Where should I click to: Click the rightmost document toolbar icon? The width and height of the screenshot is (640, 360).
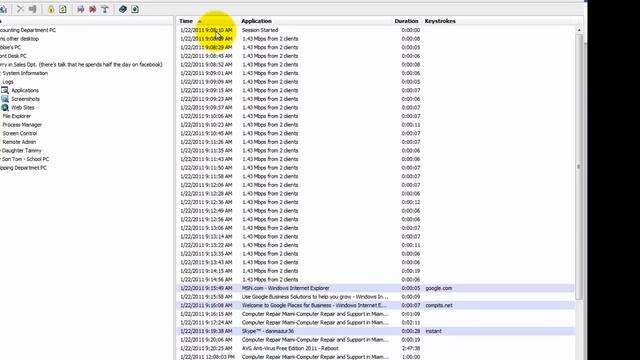135,9
